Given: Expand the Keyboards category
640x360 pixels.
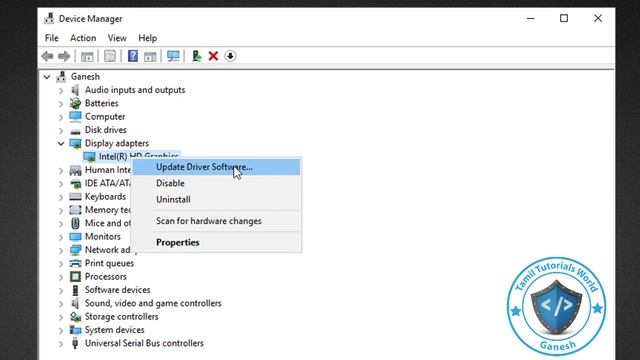Looking at the screenshot, I should (61, 197).
